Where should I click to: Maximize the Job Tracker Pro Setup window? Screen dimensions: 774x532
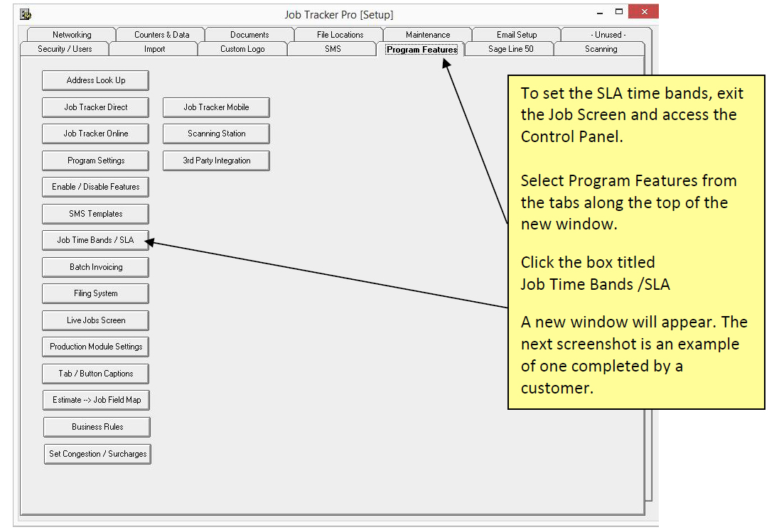[x=619, y=12]
